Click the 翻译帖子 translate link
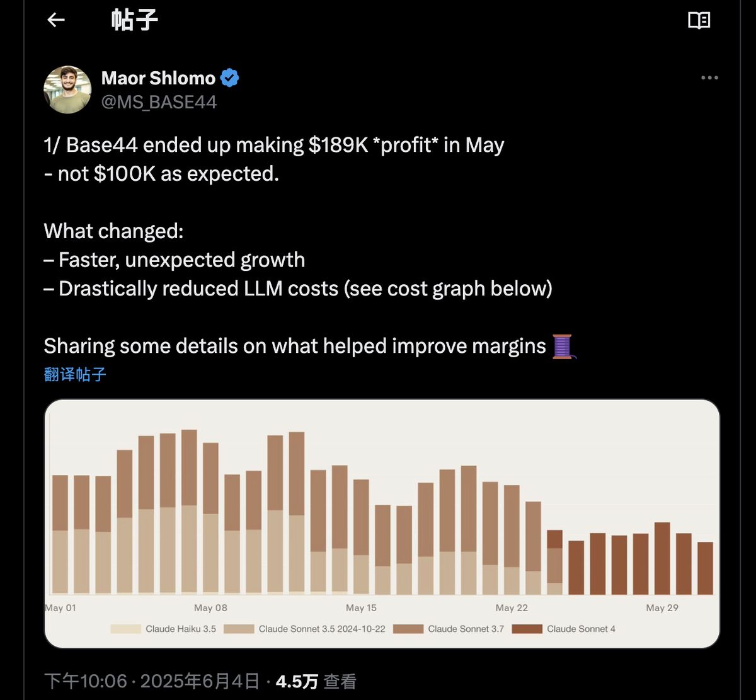The height and width of the screenshot is (700, 756). 74,375
